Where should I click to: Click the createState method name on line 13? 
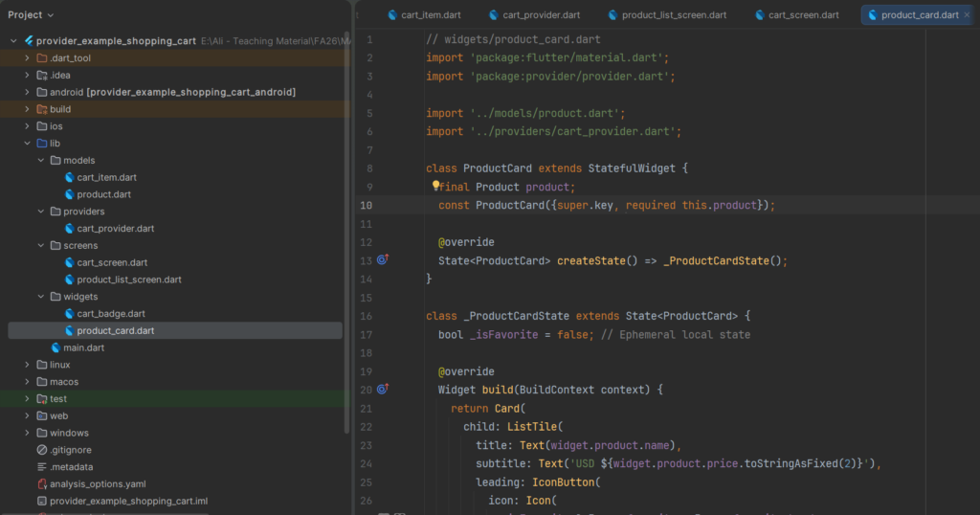click(591, 260)
